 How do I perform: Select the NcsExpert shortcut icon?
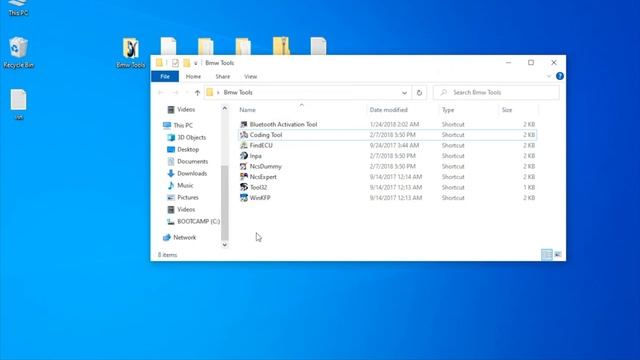click(x=244, y=177)
